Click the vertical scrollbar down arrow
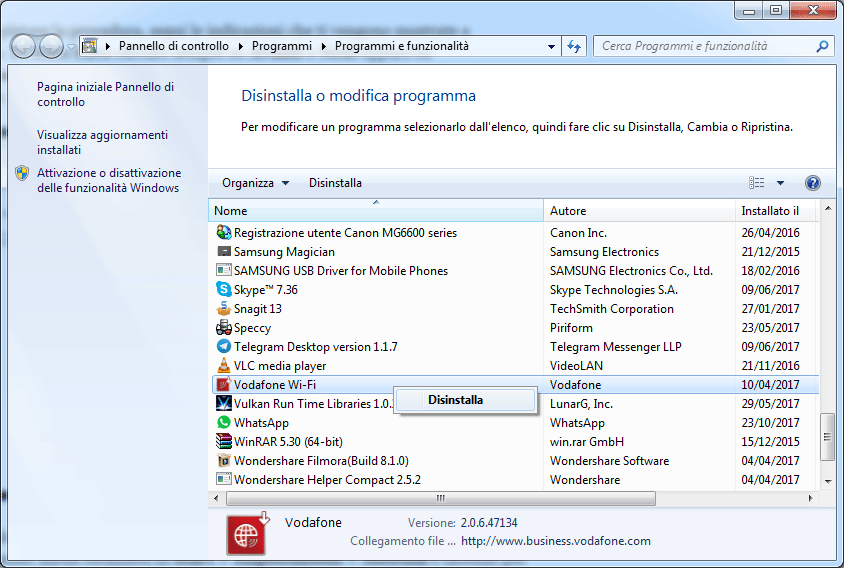844x568 pixels. 828,481
